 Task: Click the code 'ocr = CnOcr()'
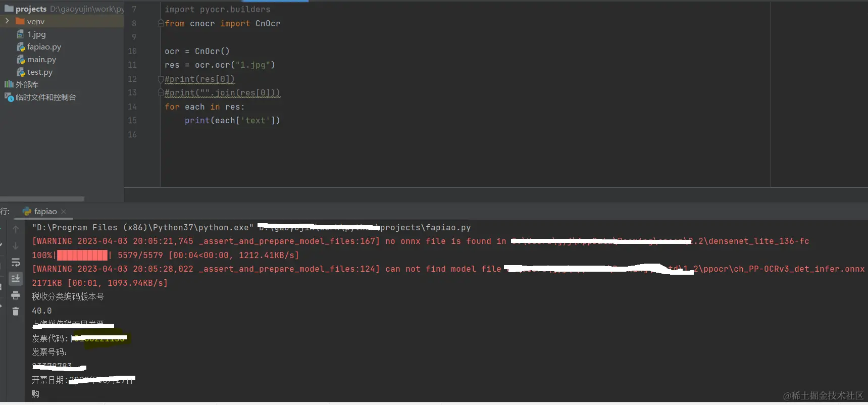point(197,52)
